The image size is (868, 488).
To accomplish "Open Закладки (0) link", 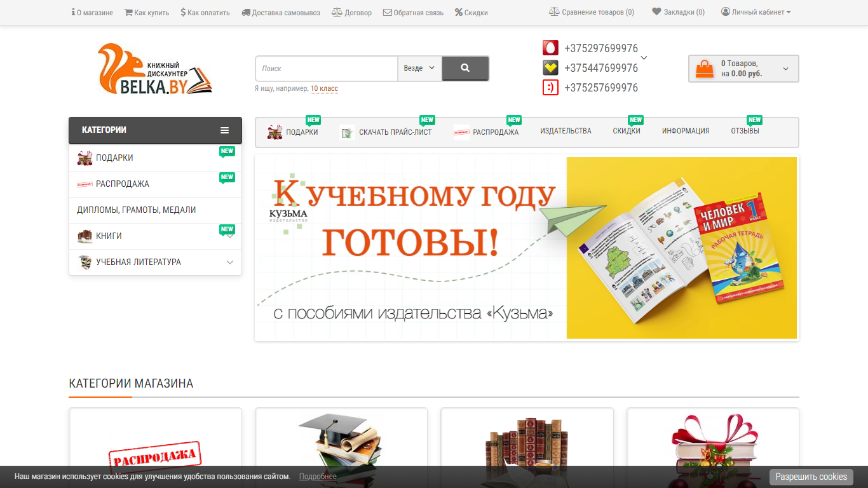I will click(678, 12).
